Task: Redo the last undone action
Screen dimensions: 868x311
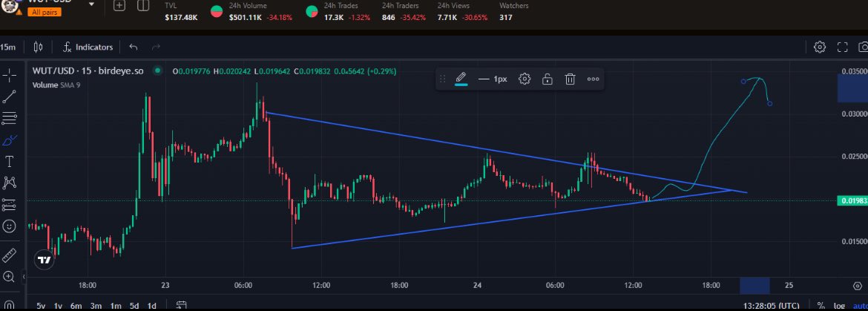Action: click(x=156, y=47)
